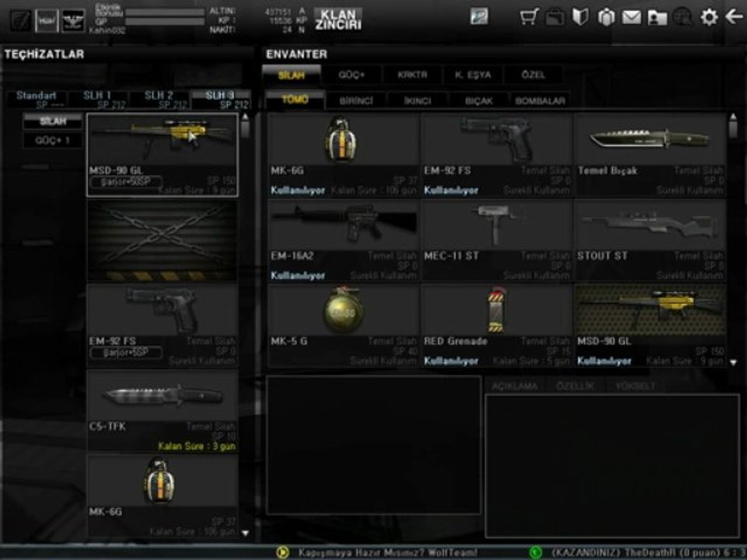Select EM-16A2 rifle in inventory

pos(343,240)
